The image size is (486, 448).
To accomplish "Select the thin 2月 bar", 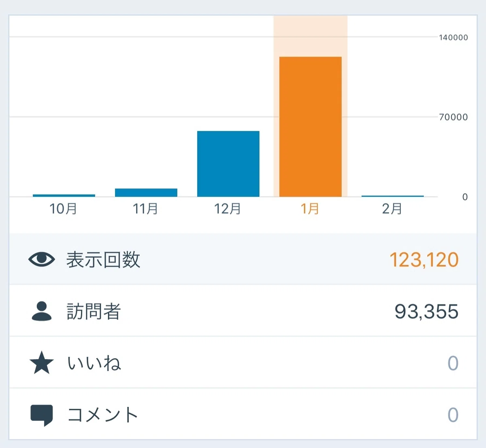I will (392, 196).
